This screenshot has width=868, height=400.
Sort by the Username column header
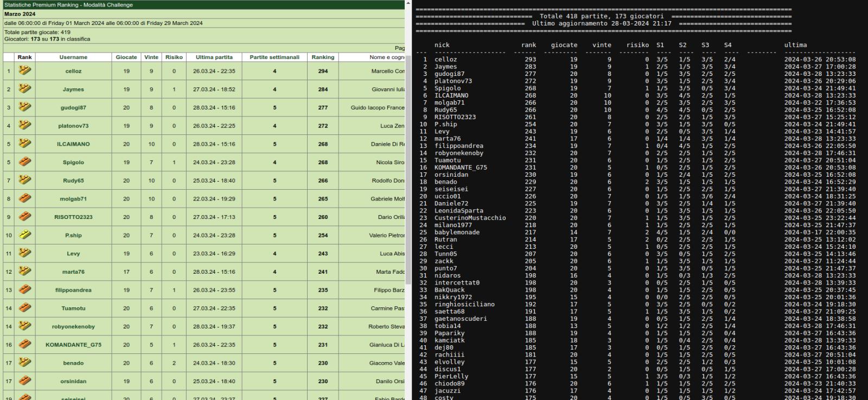[x=73, y=57]
